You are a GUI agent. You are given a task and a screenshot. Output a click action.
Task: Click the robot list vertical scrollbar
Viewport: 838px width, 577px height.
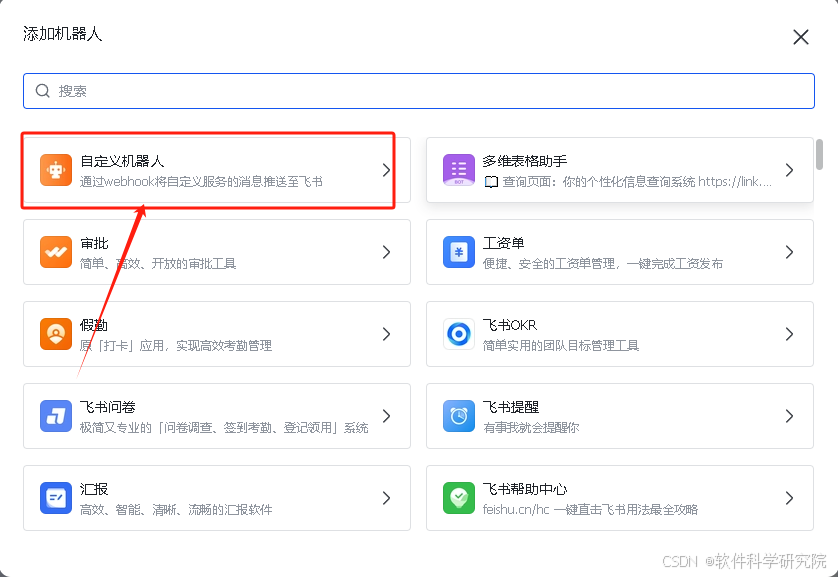[819, 155]
